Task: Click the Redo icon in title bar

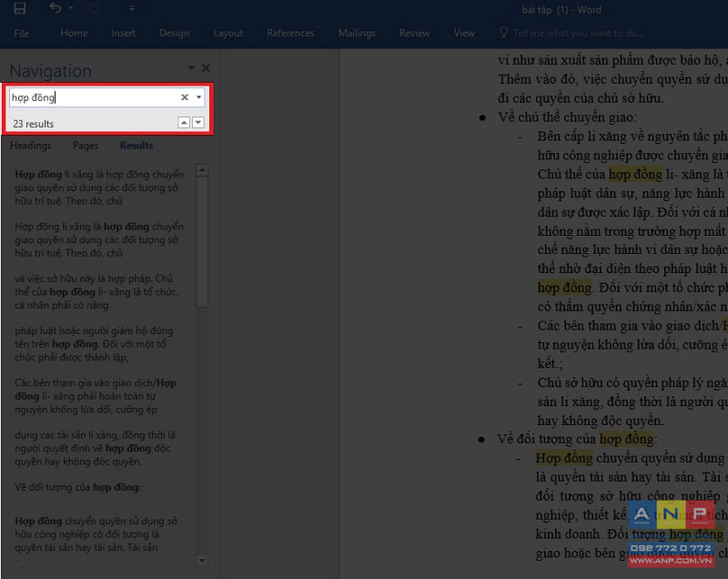Action: [x=95, y=8]
